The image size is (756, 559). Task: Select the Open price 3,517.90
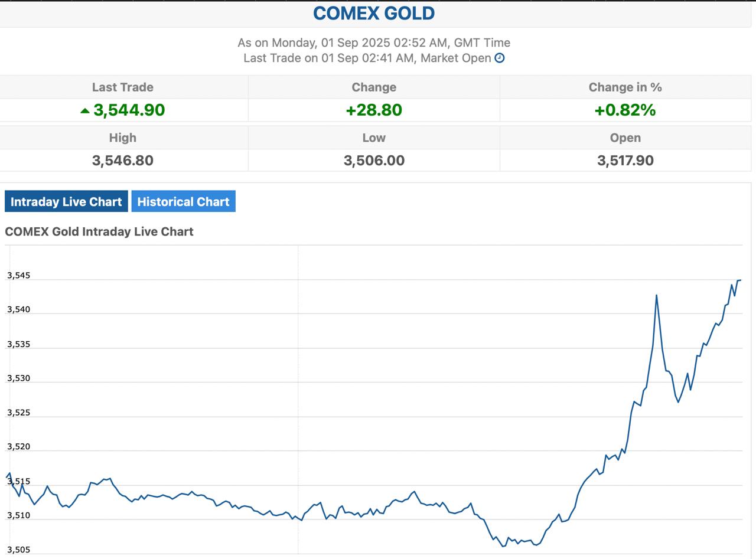click(625, 161)
